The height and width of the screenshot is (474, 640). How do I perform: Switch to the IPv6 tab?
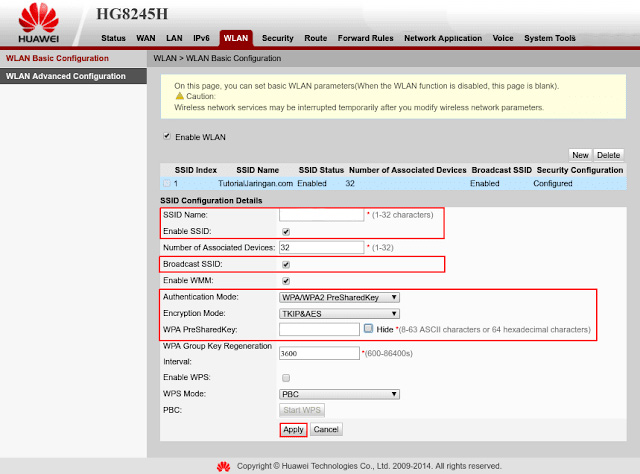pos(201,38)
